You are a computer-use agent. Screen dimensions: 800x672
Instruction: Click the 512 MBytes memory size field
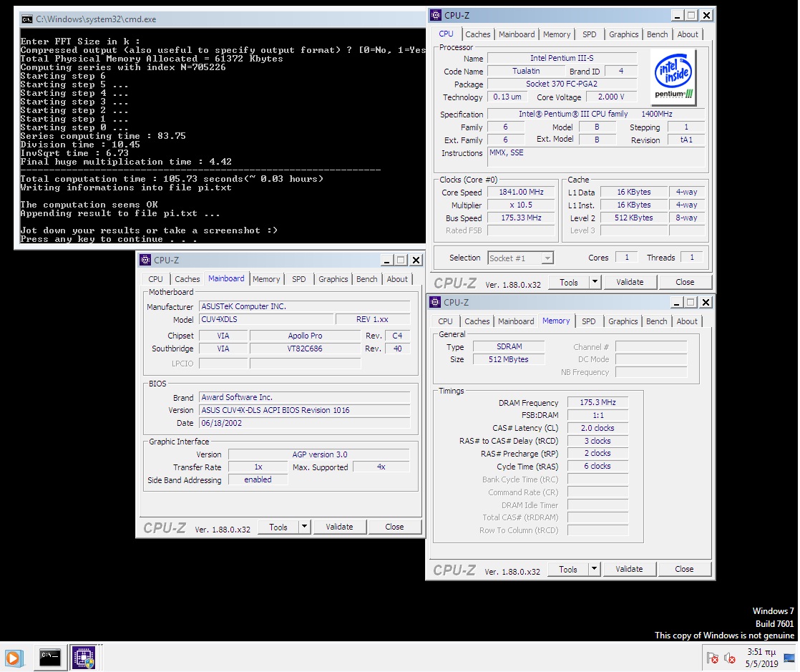pos(509,359)
